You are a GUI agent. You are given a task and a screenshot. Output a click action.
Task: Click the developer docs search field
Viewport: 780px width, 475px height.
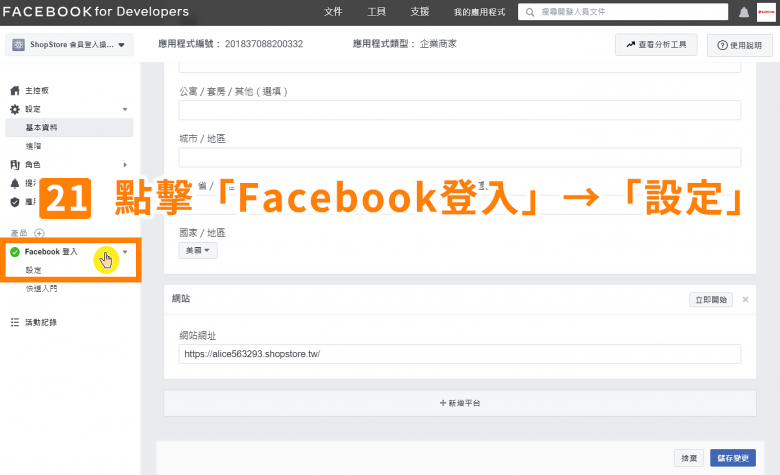point(623,12)
